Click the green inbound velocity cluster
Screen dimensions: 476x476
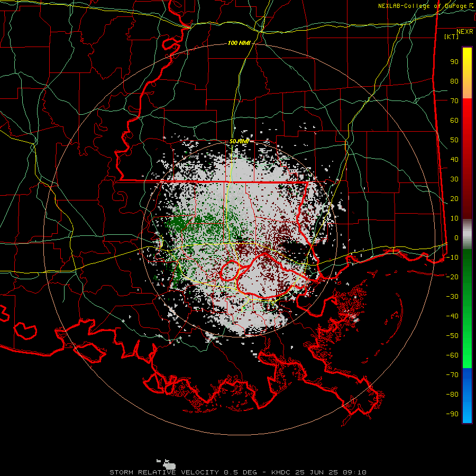click(x=179, y=223)
